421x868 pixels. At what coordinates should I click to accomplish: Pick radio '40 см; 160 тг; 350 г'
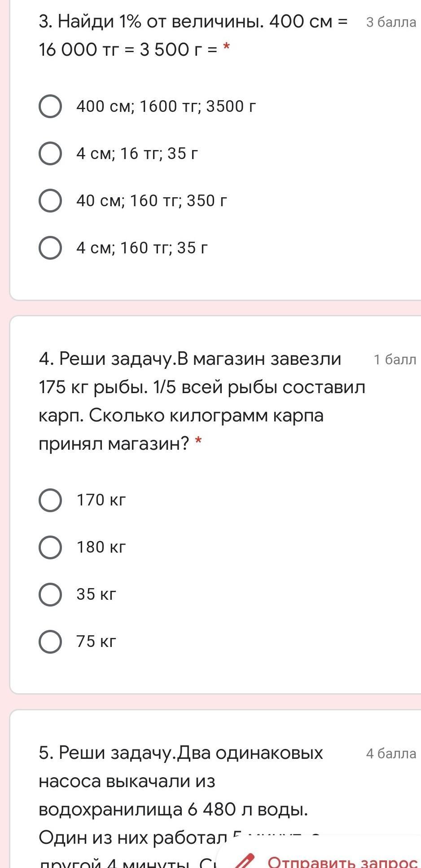tap(50, 200)
